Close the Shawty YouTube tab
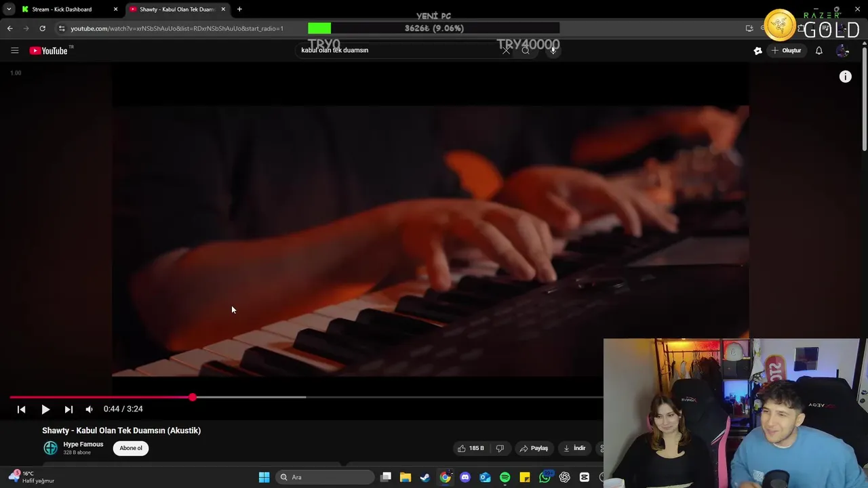This screenshot has height=488, width=868. point(223,9)
